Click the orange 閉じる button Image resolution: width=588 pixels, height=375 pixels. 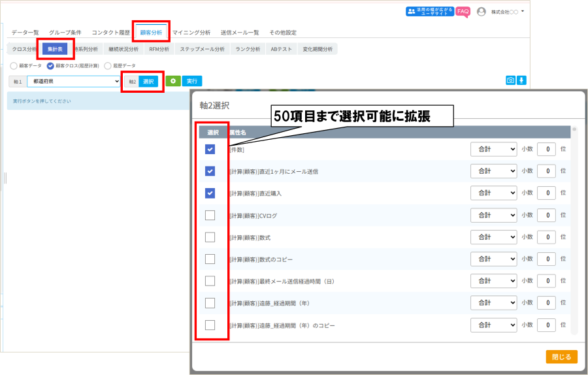561,357
